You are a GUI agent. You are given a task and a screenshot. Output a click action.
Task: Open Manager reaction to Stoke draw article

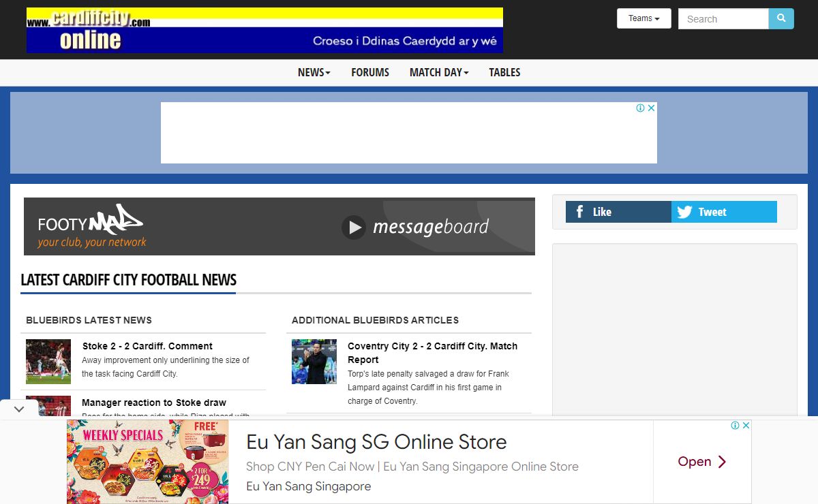pos(154,403)
